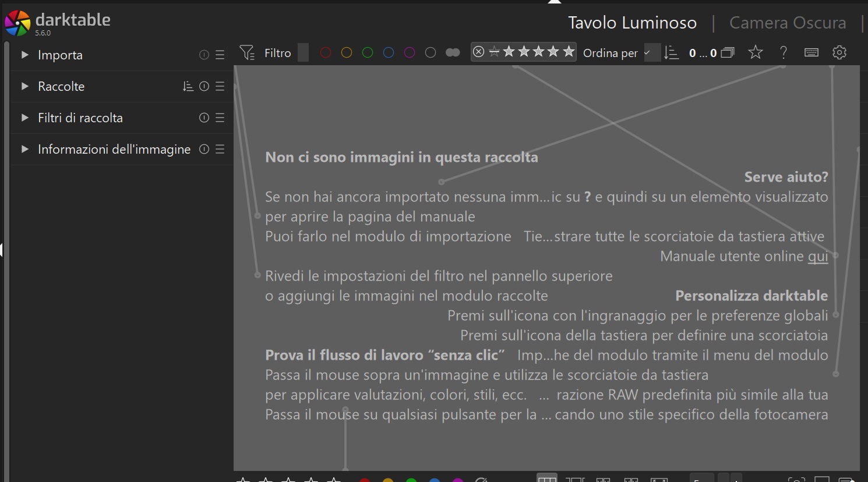Switch to the Camera Oscura view

[788, 23]
